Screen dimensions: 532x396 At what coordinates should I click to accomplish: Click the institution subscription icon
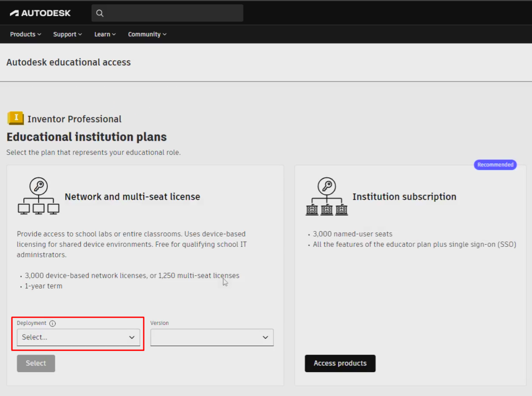[327, 196]
